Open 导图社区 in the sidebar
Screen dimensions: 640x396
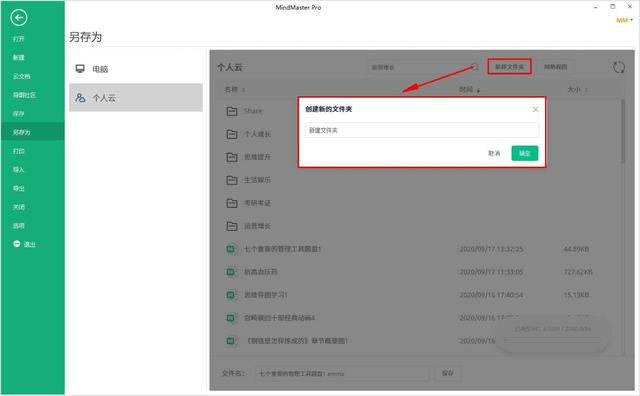click(24, 95)
